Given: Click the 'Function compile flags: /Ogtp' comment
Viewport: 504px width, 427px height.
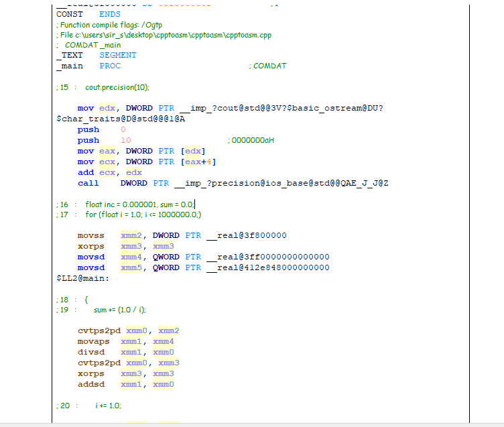Looking at the screenshot, I should coord(109,25).
